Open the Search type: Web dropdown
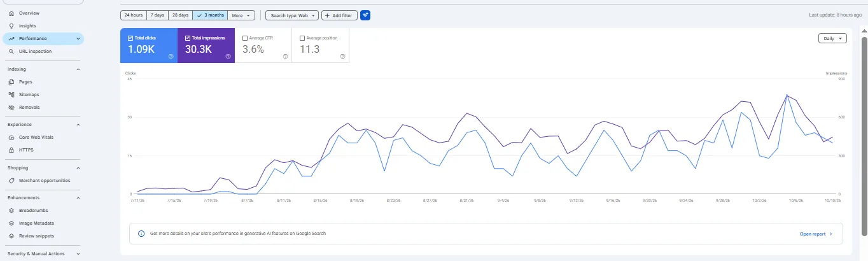This screenshot has width=868, height=261. pyautogui.click(x=291, y=15)
